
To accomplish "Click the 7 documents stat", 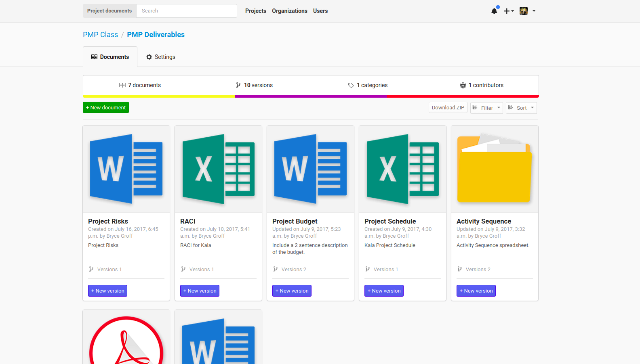I will [140, 85].
